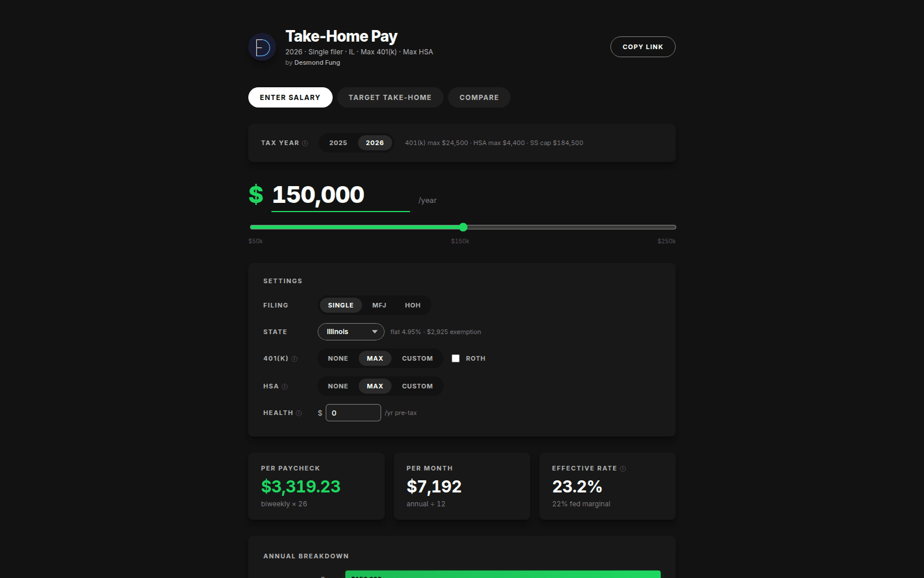Open the 401(k) info tooltip icon
Image resolution: width=924 pixels, height=578 pixels.
click(295, 358)
